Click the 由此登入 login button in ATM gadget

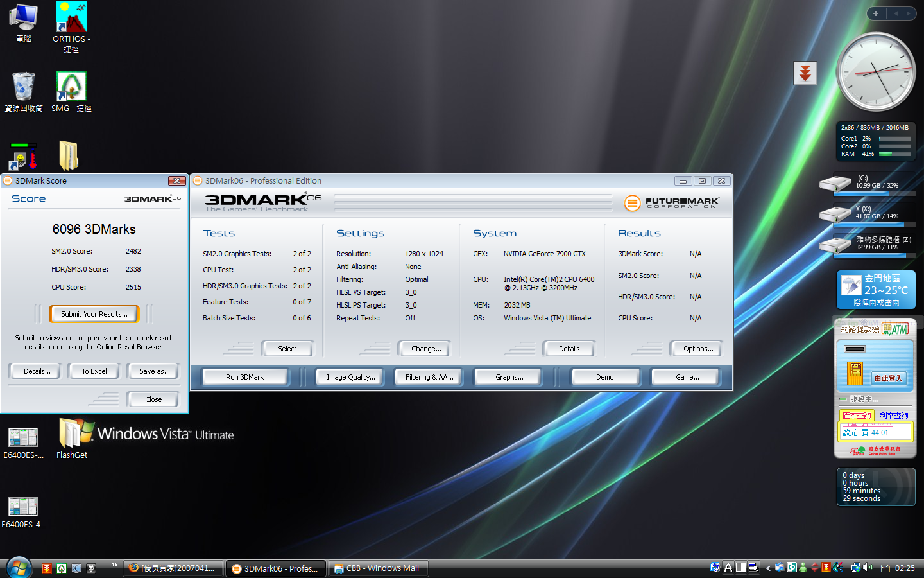(x=888, y=378)
